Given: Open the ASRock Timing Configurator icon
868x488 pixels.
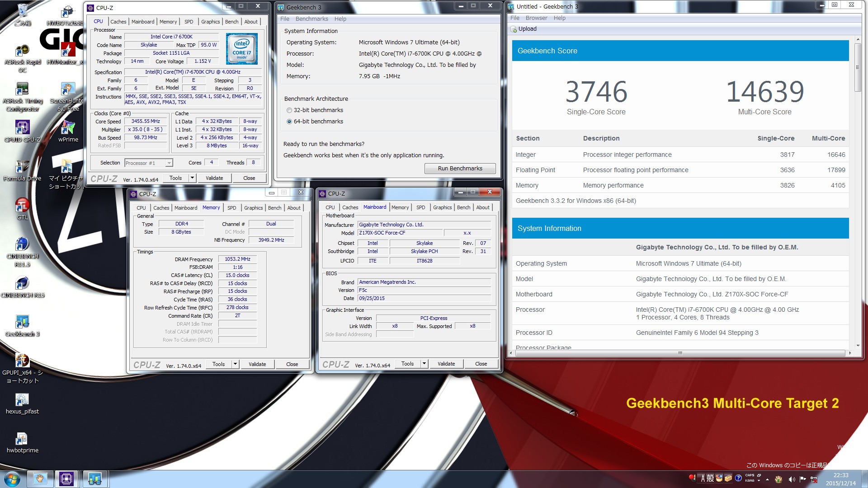Looking at the screenshot, I should coord(22,97).
